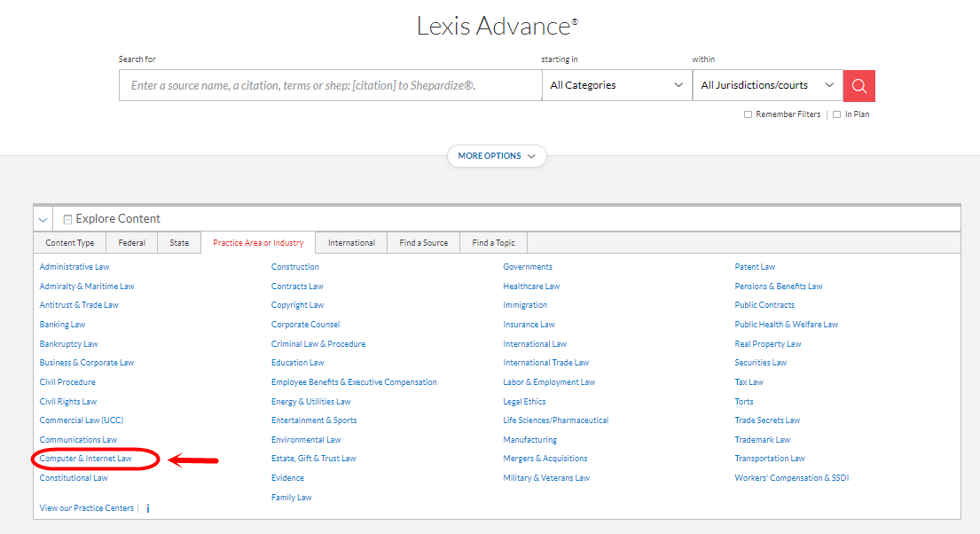Open Computer & Internet Law link

[86, 459]
